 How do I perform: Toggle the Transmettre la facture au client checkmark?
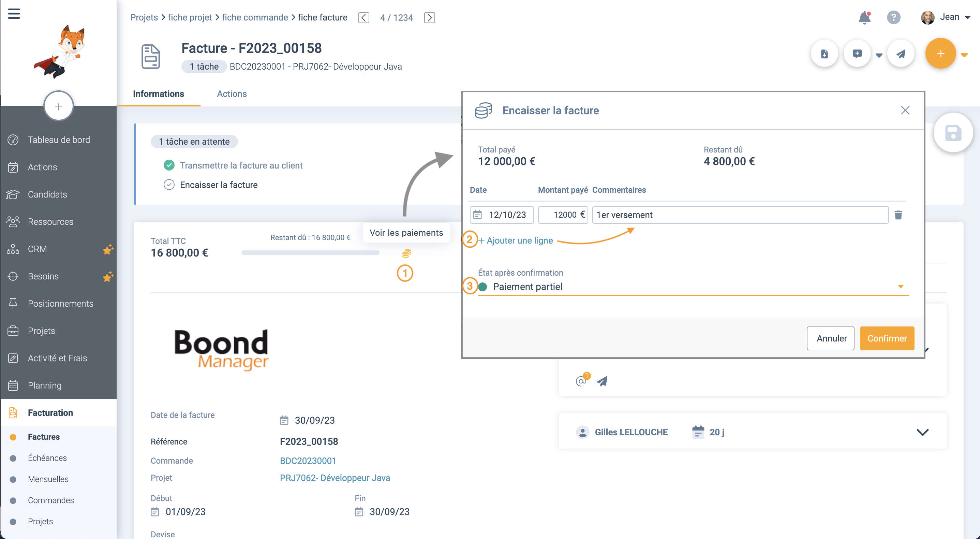(169, 165)
